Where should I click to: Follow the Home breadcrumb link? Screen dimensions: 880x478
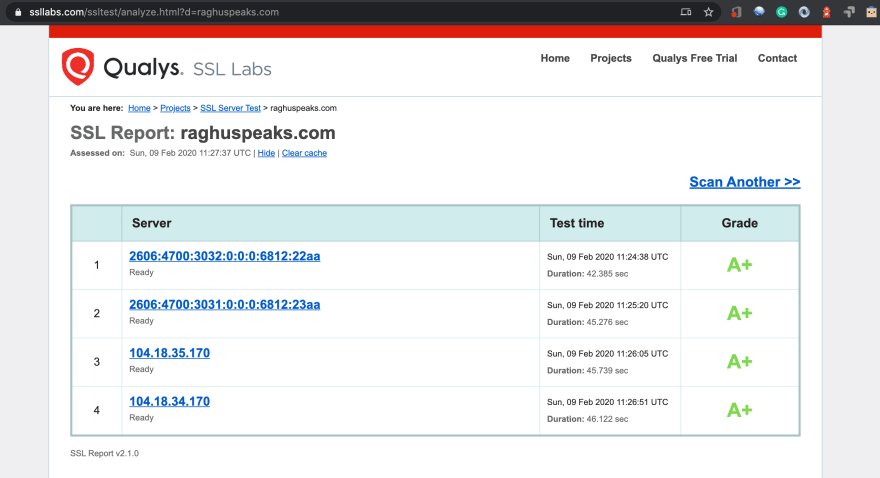(139, 108)
